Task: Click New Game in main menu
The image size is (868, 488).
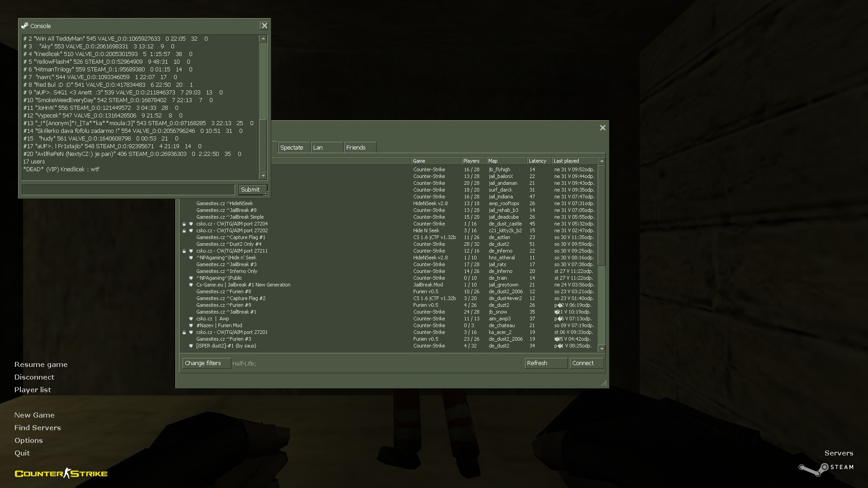Action: (x=34, y=415)
